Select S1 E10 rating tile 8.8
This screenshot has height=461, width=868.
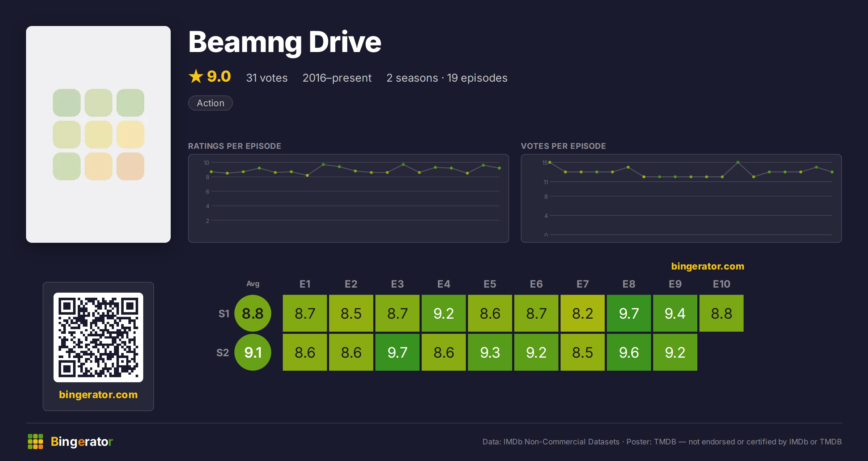click(722, 313)
